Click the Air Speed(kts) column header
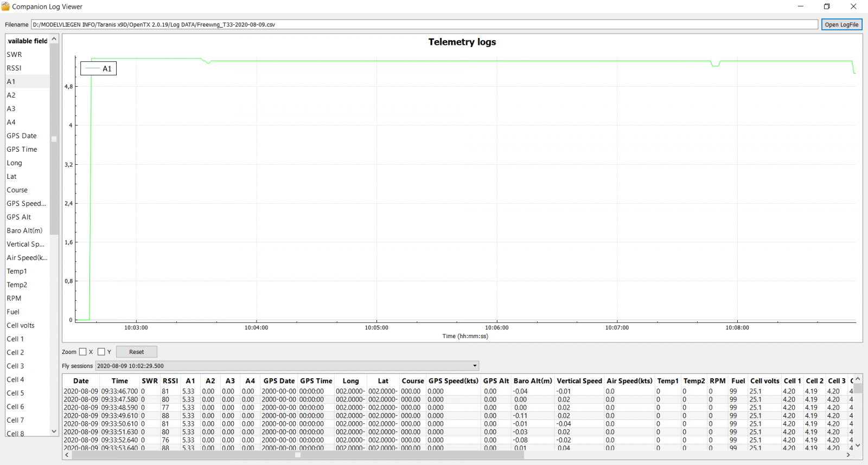868x465 pixels. click(629, 381)
